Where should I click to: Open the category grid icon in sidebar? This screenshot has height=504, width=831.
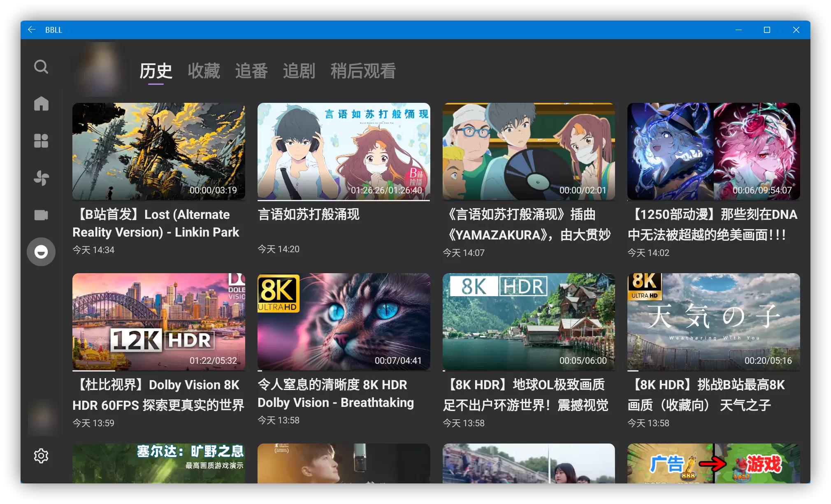pos(41,141)
